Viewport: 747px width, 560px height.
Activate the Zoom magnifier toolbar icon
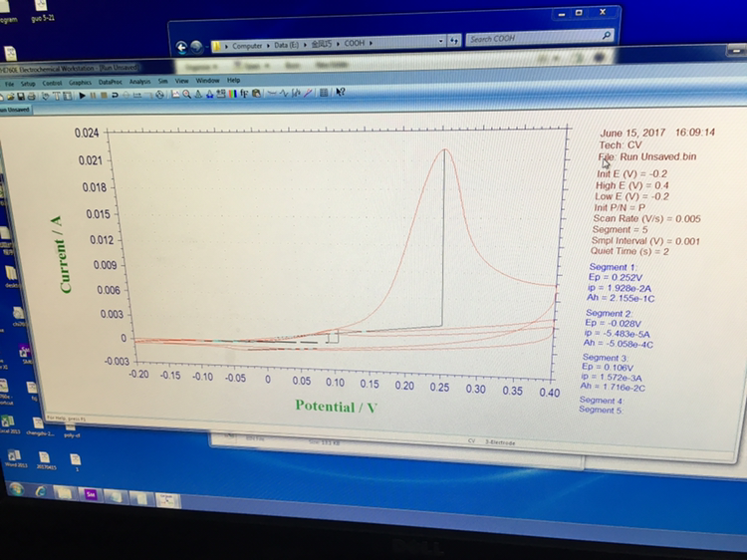[x=187, y=94]
